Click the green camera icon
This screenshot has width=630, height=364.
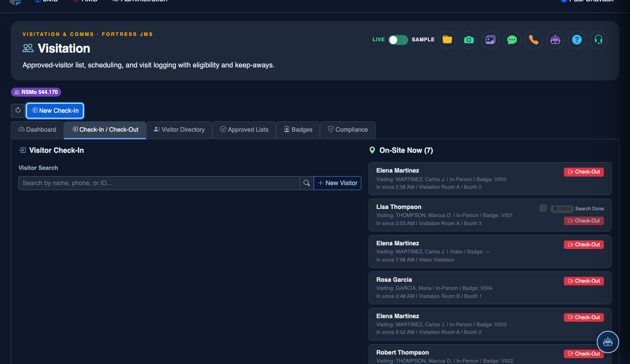pos(468,40)
